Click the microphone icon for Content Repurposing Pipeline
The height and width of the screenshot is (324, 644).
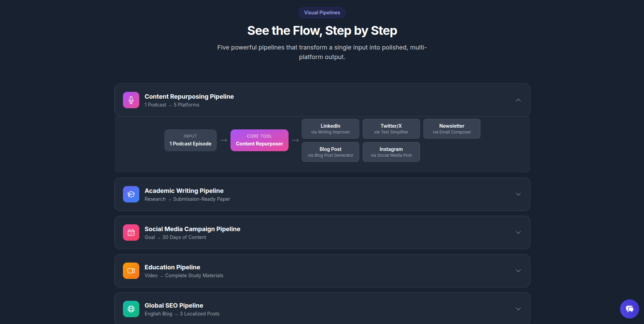131,100
